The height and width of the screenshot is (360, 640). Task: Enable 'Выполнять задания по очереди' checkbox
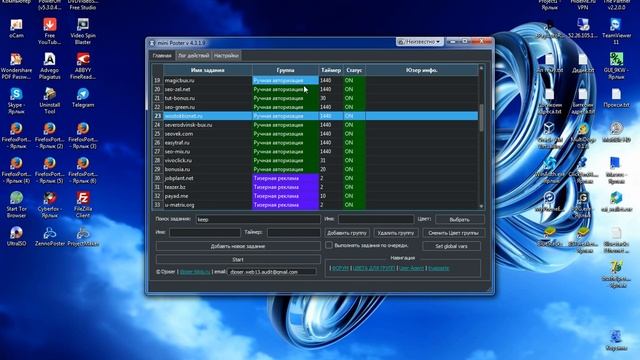click(329, 246)
